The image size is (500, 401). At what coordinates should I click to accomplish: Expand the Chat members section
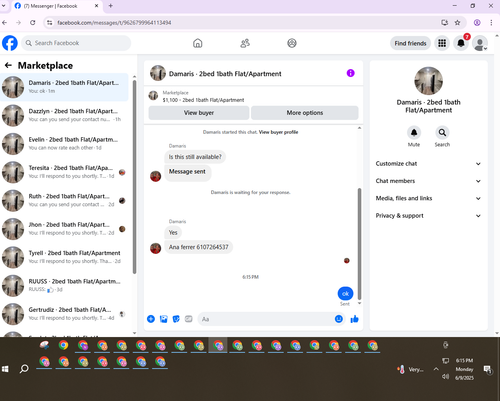pyautogui.click(x=428, y=181)
